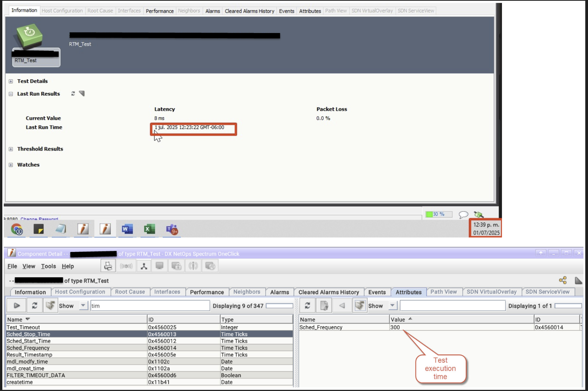Collapse the Last Run Results section
This screenshot has width=588, height=391.
click(x=11, y=94)
